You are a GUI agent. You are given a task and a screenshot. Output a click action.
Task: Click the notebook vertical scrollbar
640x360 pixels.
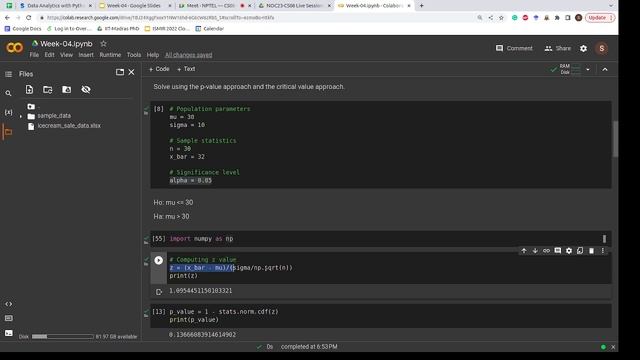pyautogui.click(x=615, y=139)
